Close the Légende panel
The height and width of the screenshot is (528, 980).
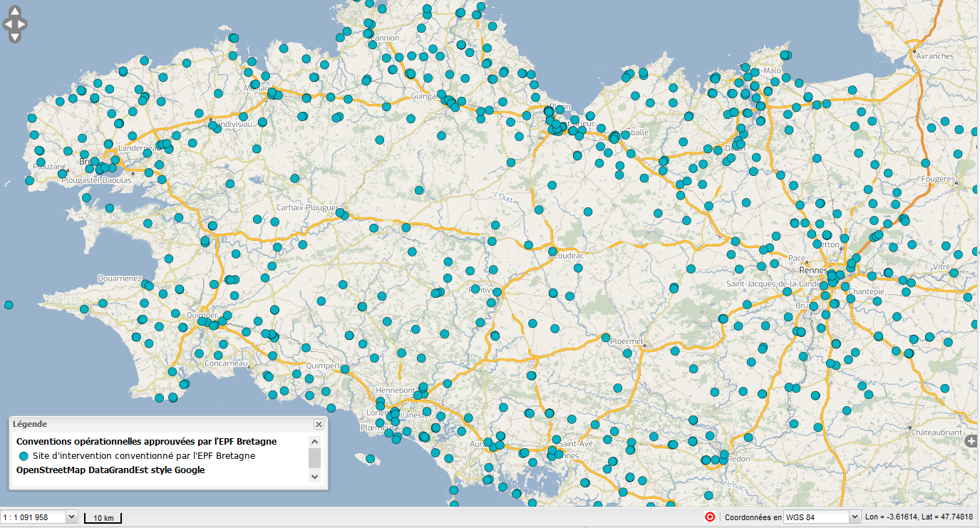coord(319,424)
